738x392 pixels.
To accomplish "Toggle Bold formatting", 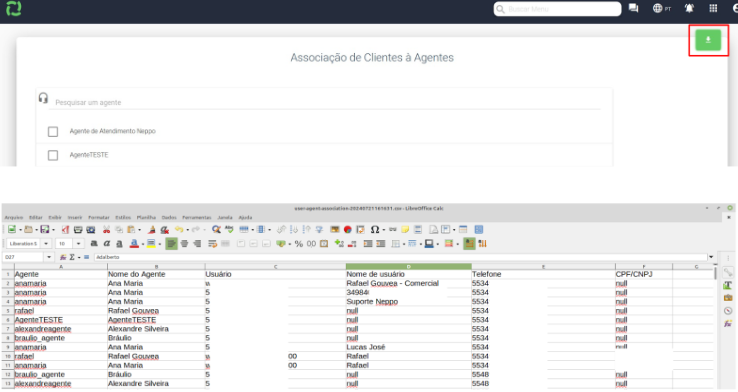I will point(94,243).
